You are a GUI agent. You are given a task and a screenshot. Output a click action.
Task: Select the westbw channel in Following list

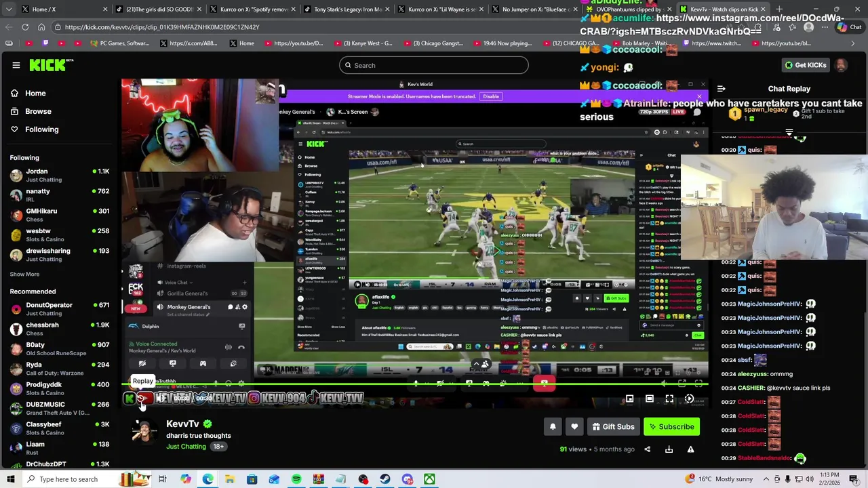[60, 235]
